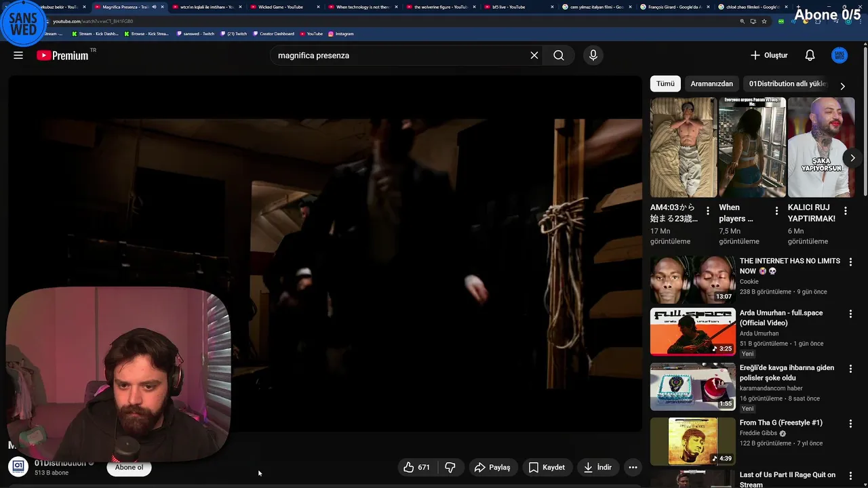The width and height of the screenshot is (868, 488).
Task: Open the 'Freddie Gibbs' channel name
Action: (758, 433)
